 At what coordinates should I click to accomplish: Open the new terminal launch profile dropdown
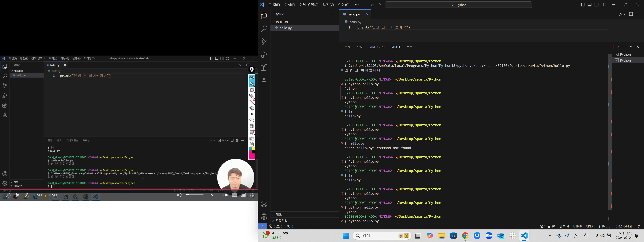point(618,47)
